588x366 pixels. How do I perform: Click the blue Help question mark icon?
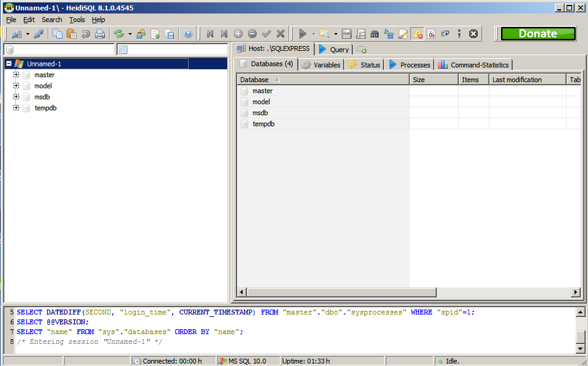[x=188, y=34]
